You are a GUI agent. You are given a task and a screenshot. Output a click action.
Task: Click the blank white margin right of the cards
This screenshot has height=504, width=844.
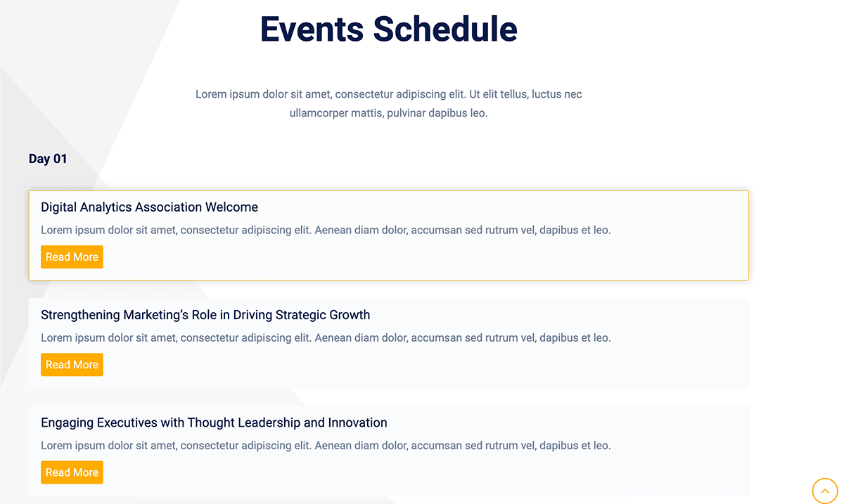tap(795, 316)
